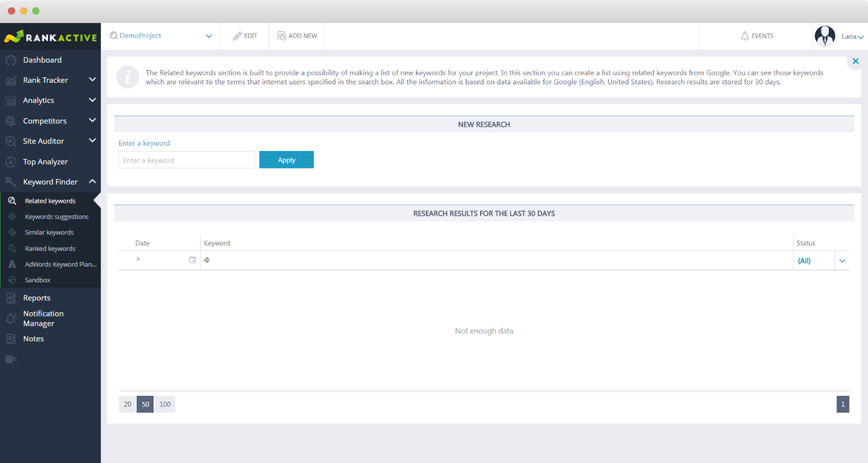Viewport: 868px width, 463px height.
Task: Open the DemoProject project dropdown
Action: click(161, 36)
